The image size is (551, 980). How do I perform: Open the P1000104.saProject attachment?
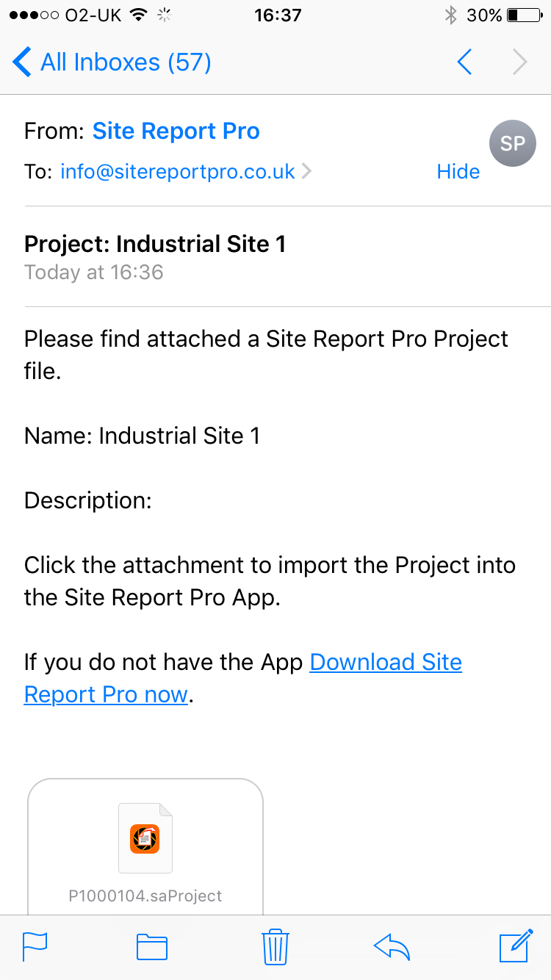145,846
